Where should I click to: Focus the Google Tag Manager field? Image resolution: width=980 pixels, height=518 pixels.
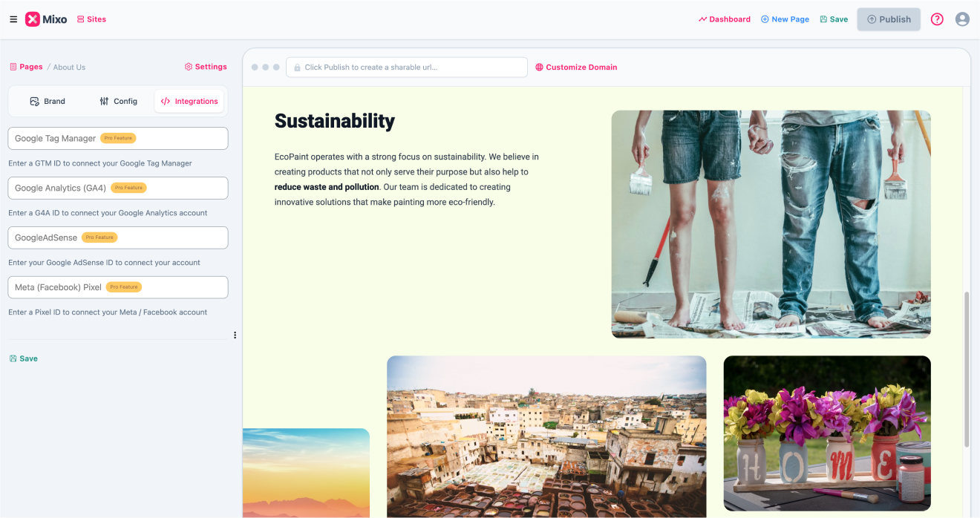point(118,138)
